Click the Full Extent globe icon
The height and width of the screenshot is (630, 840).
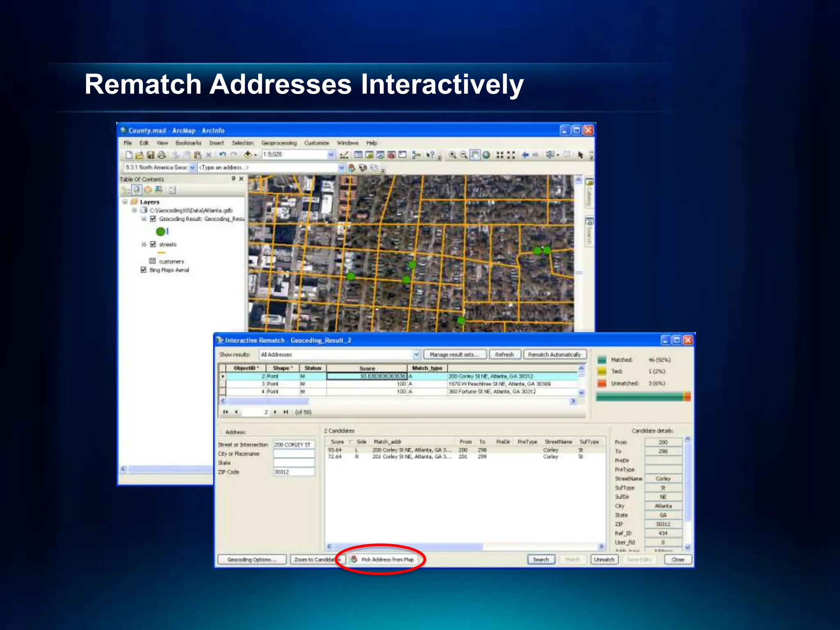(486, 155)
